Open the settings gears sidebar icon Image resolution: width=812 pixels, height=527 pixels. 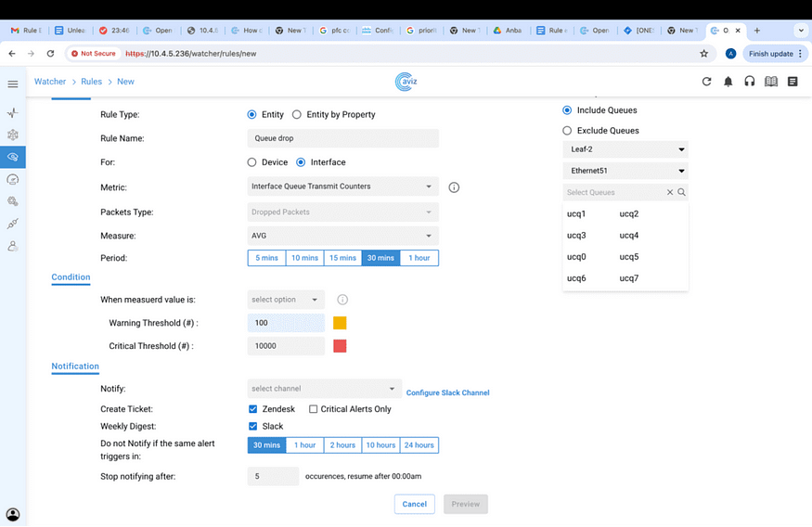pos(13,201)
